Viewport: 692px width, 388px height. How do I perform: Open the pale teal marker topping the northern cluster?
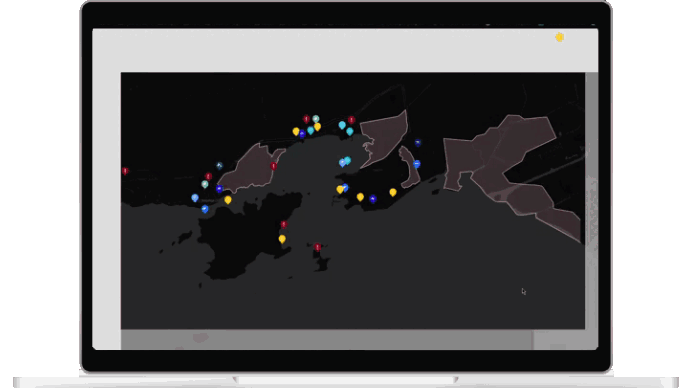click(x=316, y=119)
